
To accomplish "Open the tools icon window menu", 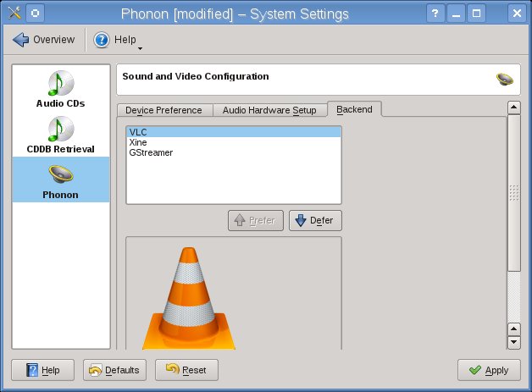I will [x=14, y=14].
